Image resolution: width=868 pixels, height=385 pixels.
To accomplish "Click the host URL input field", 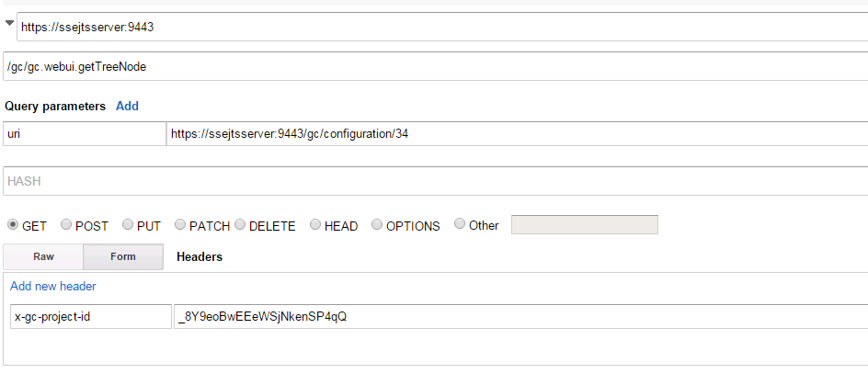I will pyautogui.click(x=441, y=27).
